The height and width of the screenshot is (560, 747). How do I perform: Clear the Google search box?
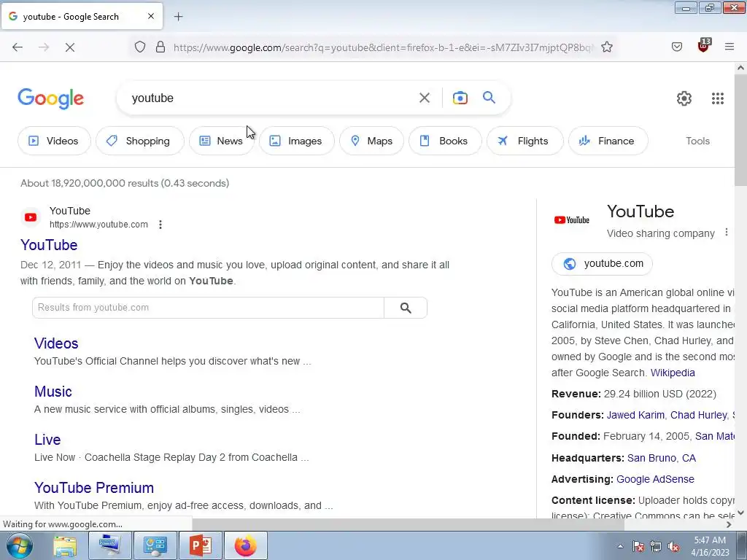pyautogui.click(x=424, y=98)
